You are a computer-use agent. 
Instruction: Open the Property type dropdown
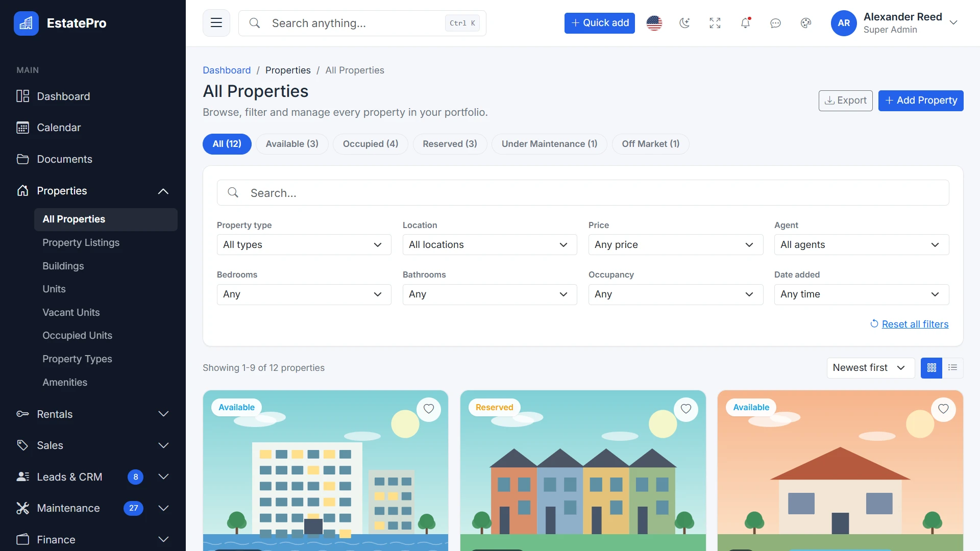304,245
